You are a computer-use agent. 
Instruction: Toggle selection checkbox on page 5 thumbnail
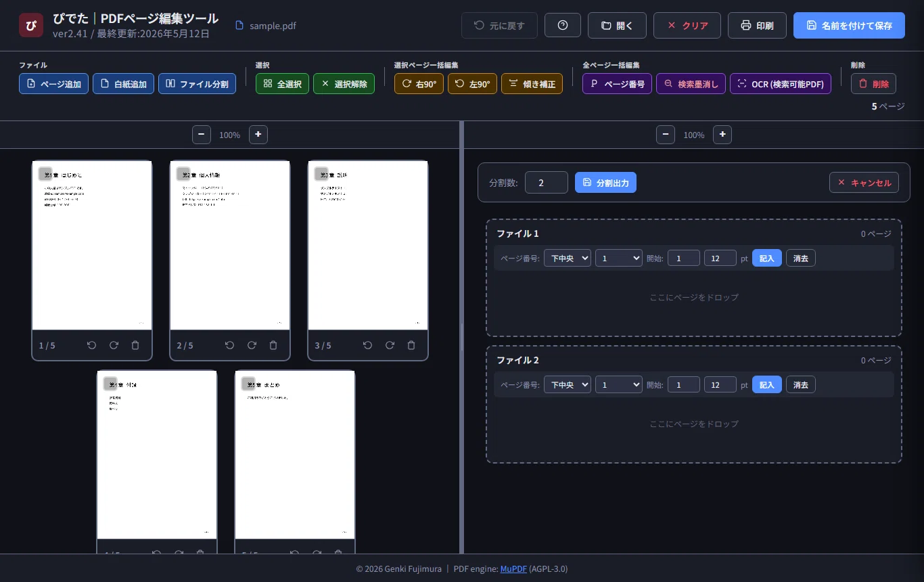tap(248, 384)
